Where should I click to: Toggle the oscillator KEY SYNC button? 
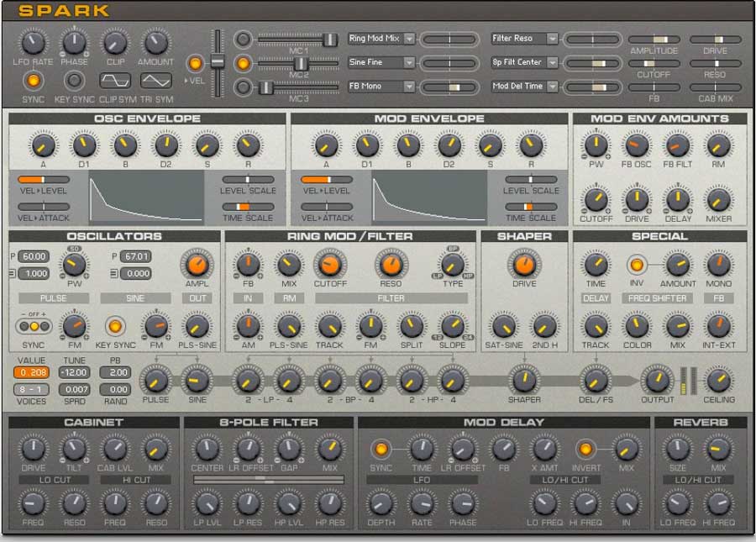(115, 326)
